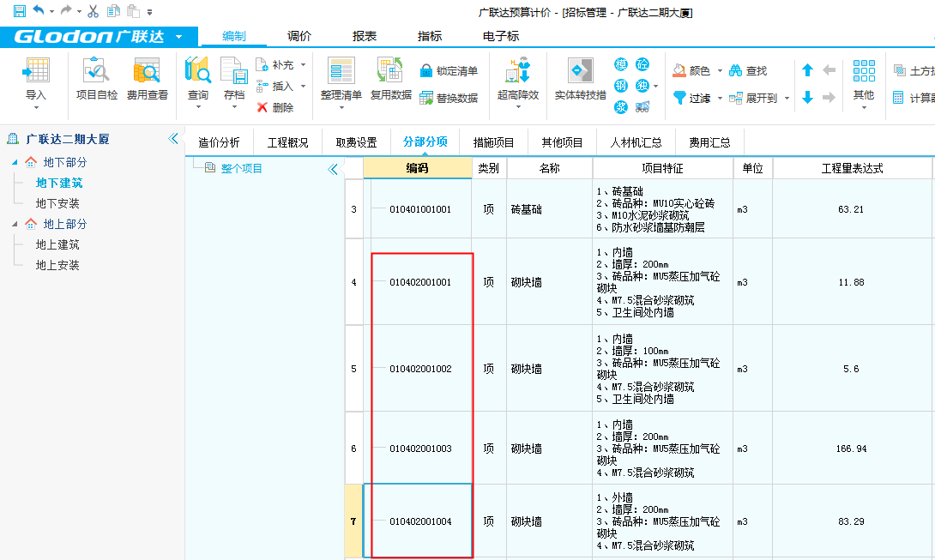935x560 pixels.
Task: Click the 删除 delete button
Action: [x=274, y=107]
